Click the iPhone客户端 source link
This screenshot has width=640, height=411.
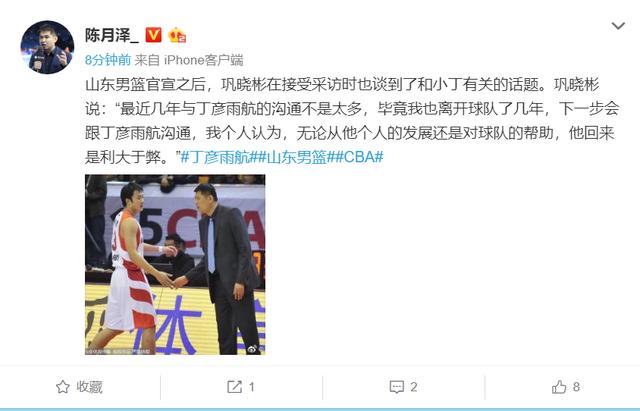click(203, 60)
